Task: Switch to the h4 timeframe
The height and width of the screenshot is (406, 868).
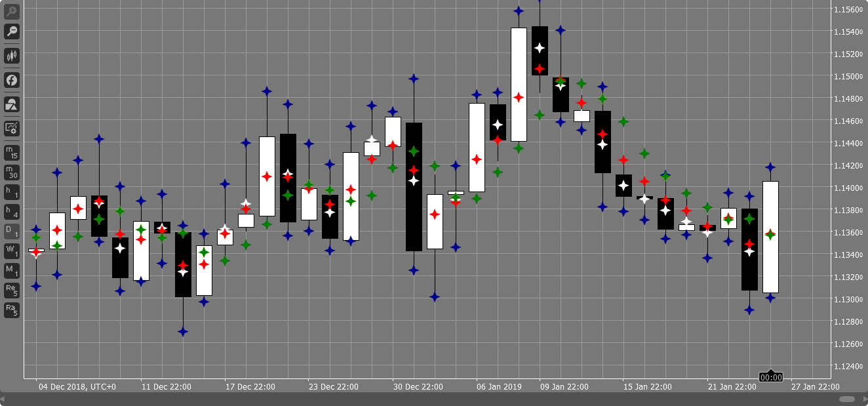Action: click(12, 212)
